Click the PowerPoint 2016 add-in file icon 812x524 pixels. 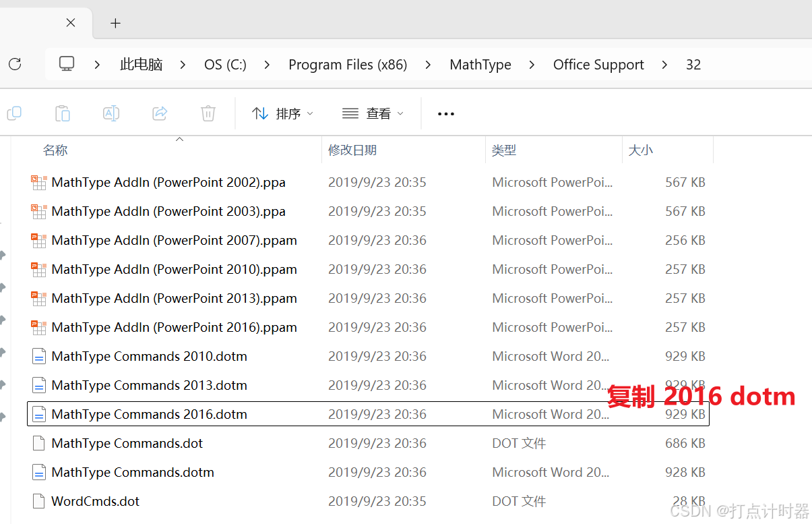[x=39, y=327]
